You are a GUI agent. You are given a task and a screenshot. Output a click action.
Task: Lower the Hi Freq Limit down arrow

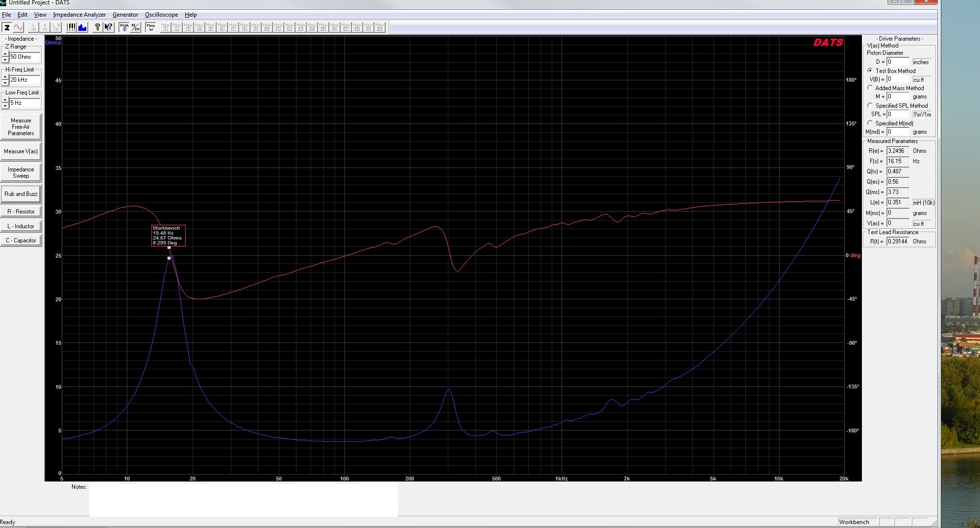[x=5, y=83]
